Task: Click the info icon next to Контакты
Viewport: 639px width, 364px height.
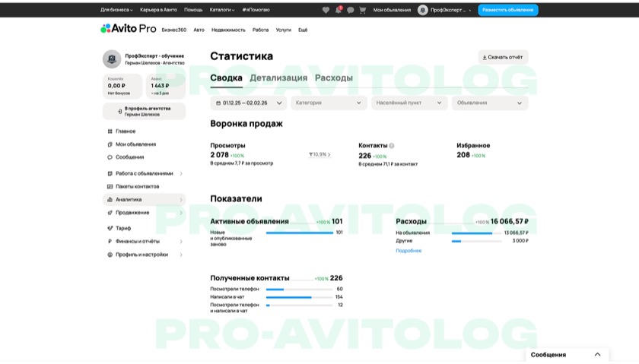Action: 392,146
